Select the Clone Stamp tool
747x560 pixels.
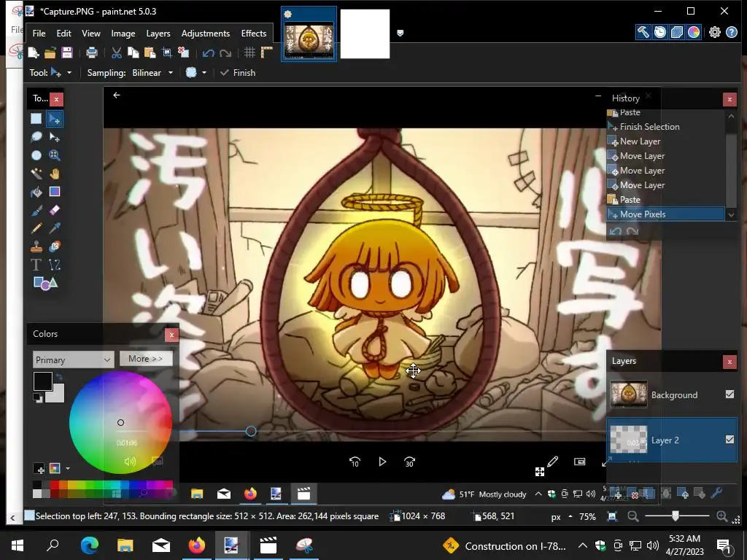(x=36, y=246)
